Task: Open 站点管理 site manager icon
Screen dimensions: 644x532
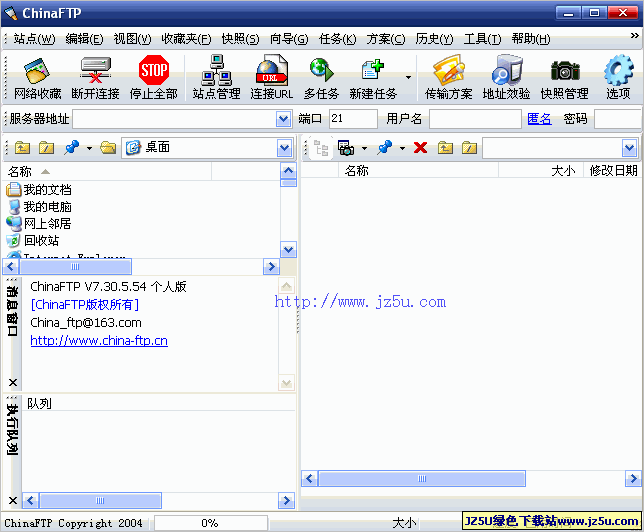Action: click(x=216, y=78)
